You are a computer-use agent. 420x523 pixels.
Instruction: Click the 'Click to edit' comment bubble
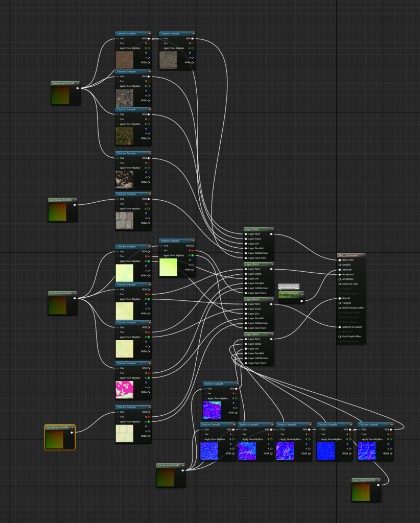(289, 287)
